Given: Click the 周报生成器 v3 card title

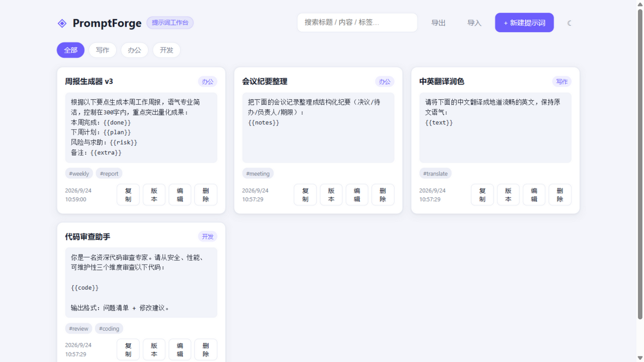Looking at the screenshot, I should [x=89, y=81].
